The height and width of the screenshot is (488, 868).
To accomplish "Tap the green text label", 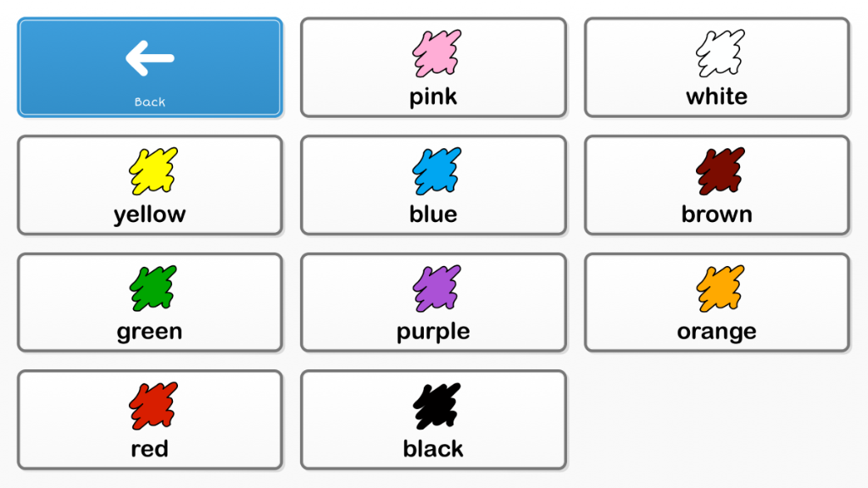I will pos(149,332).
